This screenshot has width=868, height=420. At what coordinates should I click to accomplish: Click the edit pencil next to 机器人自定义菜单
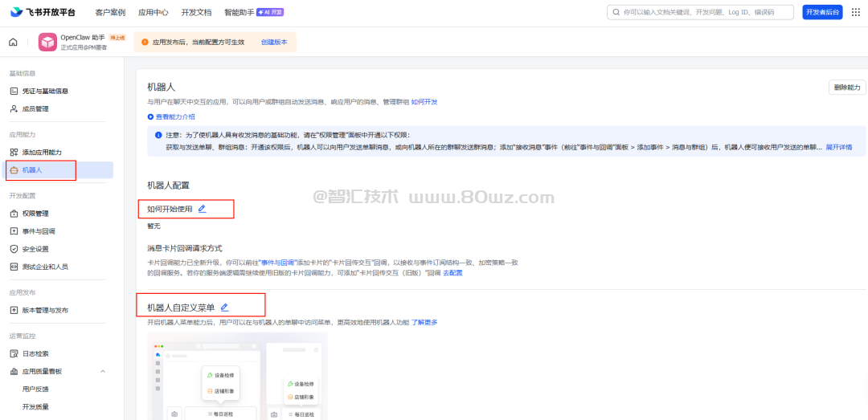[224, 307]
